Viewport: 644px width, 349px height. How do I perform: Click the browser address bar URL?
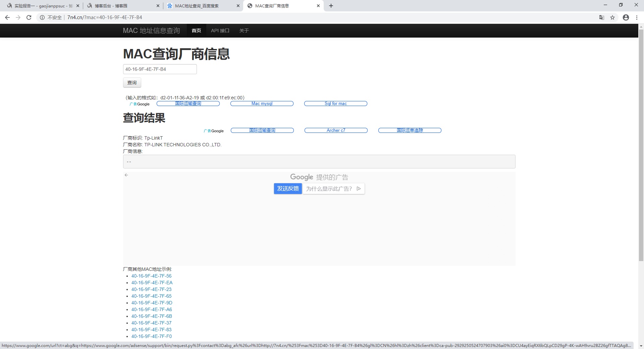point(105,17)
